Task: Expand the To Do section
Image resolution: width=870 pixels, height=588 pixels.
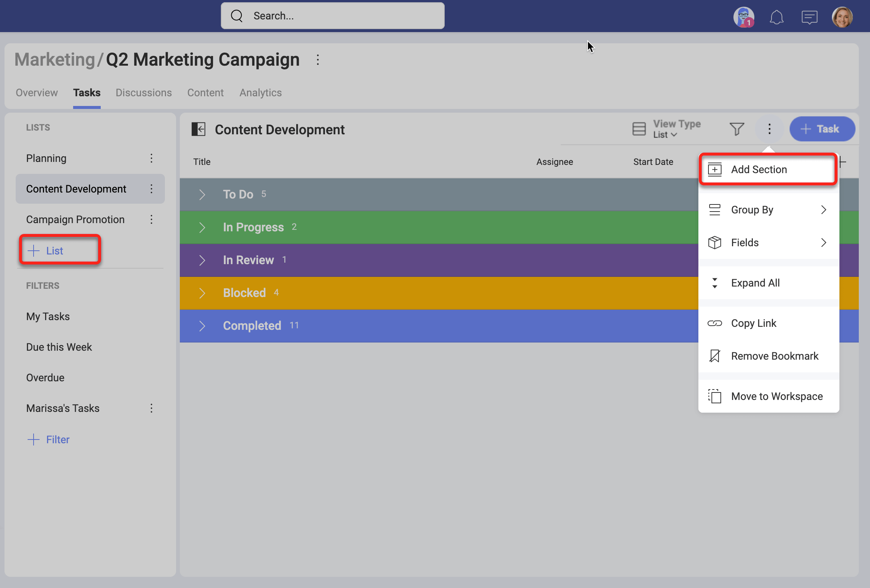Action: (x=202, y=194)
